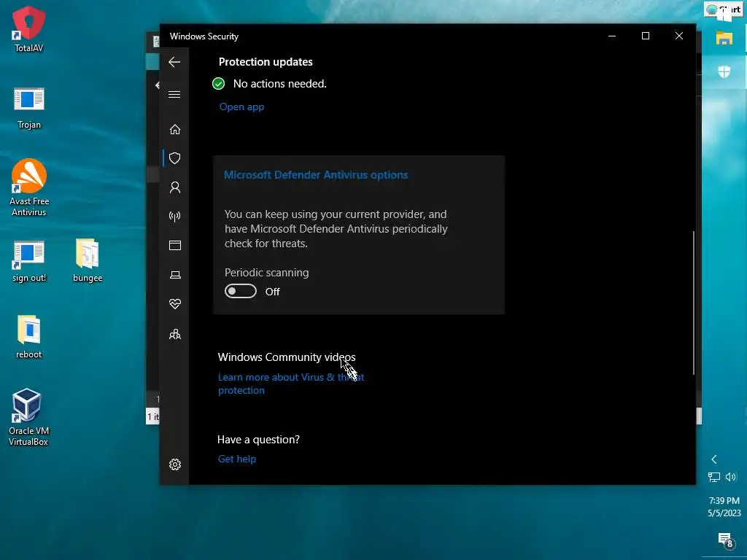Screen dimensions: 747x560
Task: Select Virus & threat protection shield icon
Action: [175, 158]
